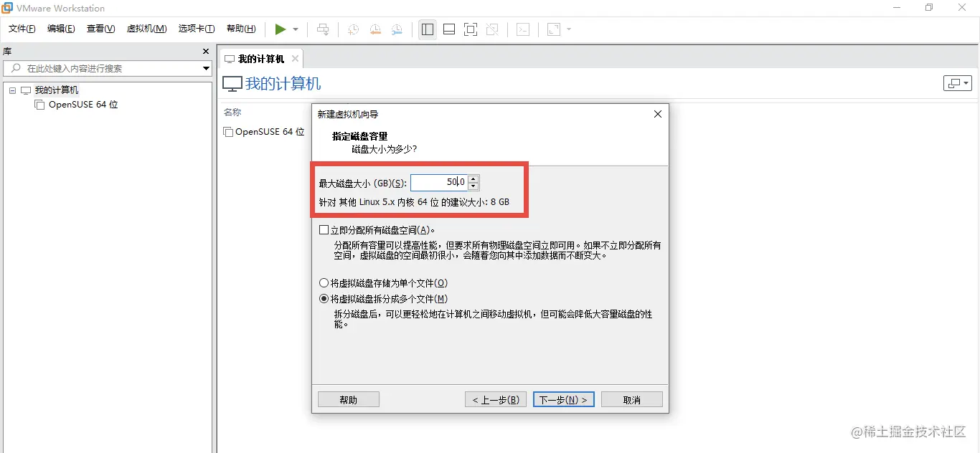Collapse the 我的计算机 tree node

point(13,90)
